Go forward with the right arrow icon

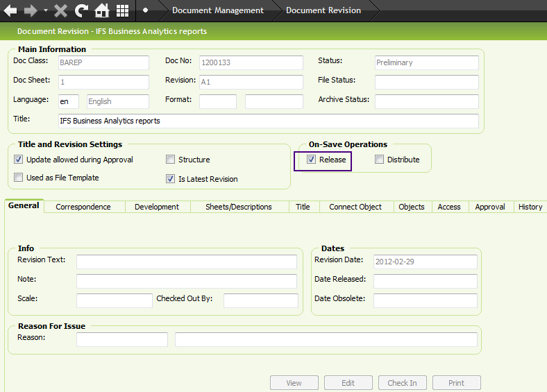click(31, 10)
